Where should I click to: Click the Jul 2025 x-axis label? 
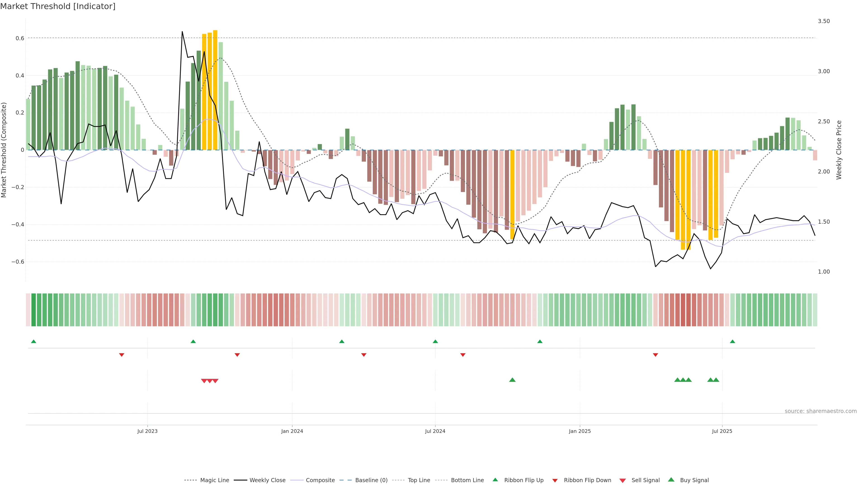tap(722, 431)
